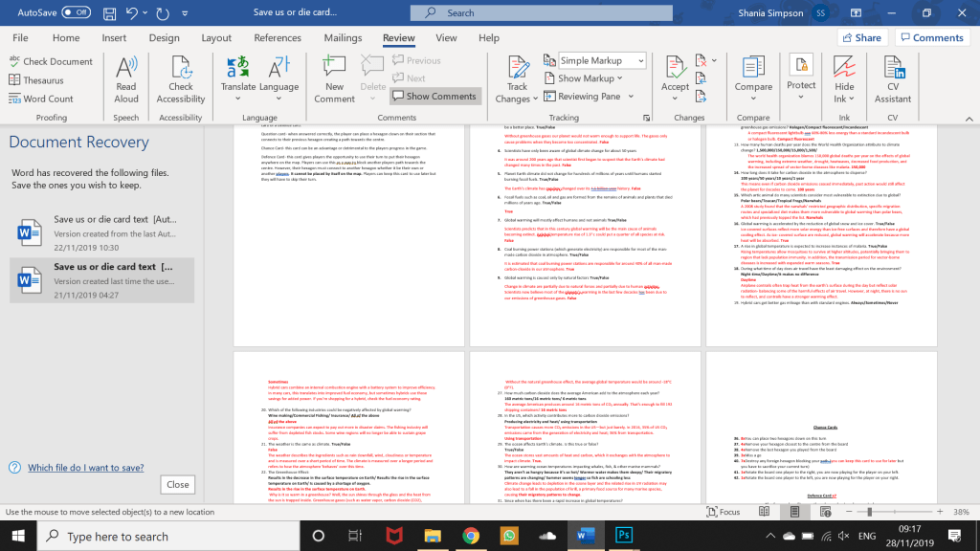Screen dimensions: 980x551
Task: Launch Photoshop from the taskbar
Action: [624, 536]
